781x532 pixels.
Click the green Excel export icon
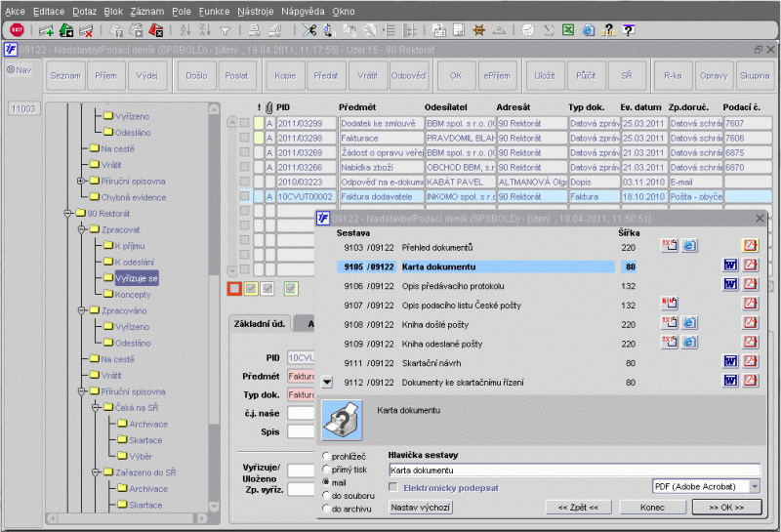568,30
